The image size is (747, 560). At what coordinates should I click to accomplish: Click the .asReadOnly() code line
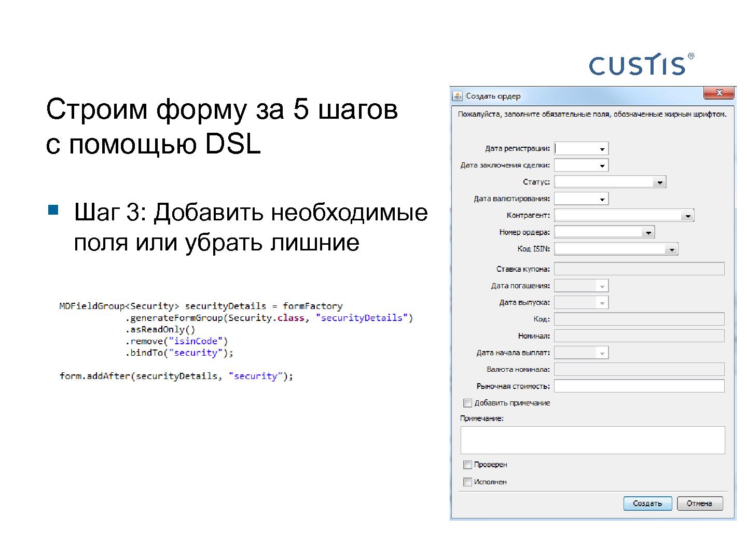[x=160, y=330]
